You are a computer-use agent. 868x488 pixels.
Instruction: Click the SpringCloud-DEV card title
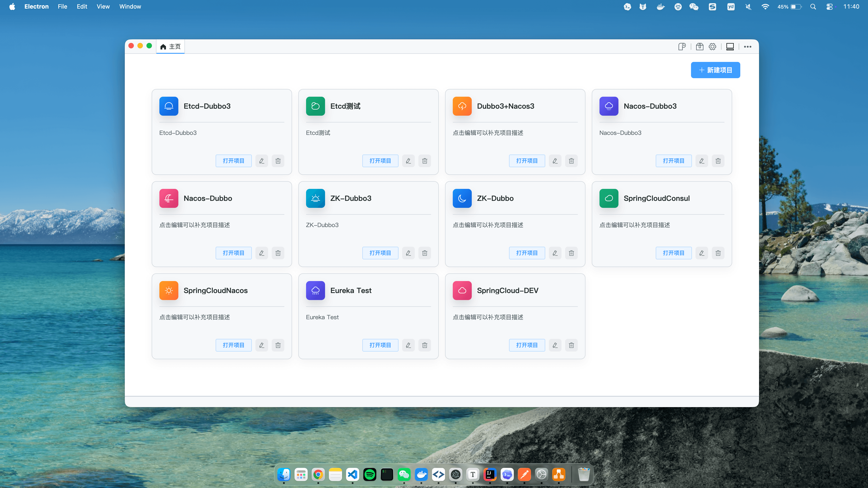[x=507, y=290]
